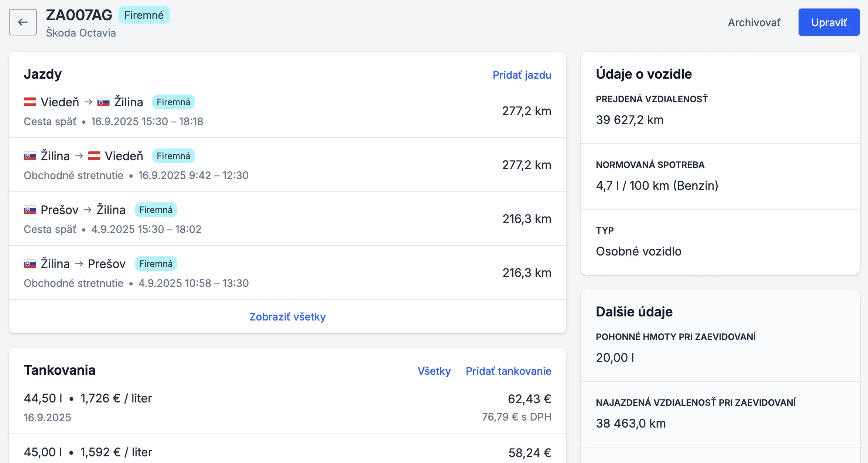Add refueling via Pridať tankovanie

coord(508,371)
